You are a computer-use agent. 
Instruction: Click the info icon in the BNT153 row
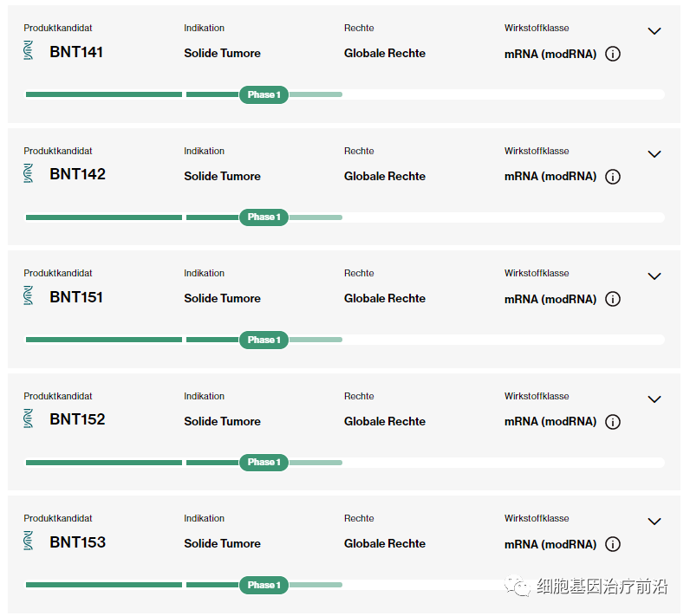(613, 544)
